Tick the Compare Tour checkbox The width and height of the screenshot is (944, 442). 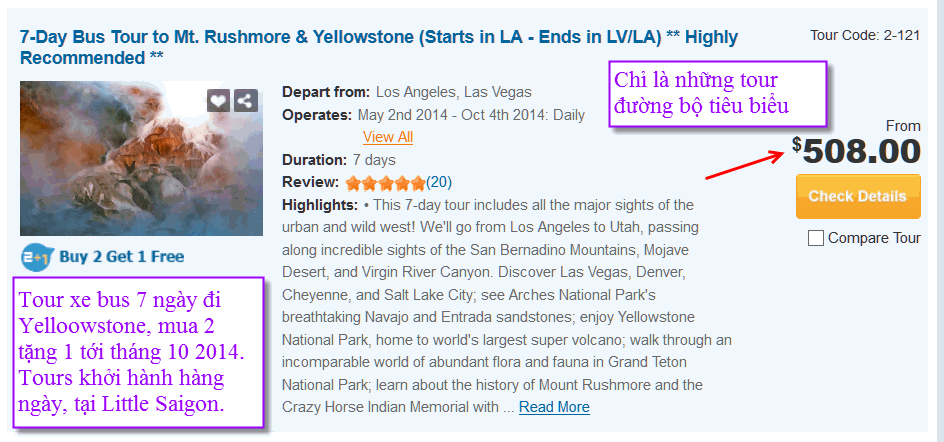(x=816, y=238)
